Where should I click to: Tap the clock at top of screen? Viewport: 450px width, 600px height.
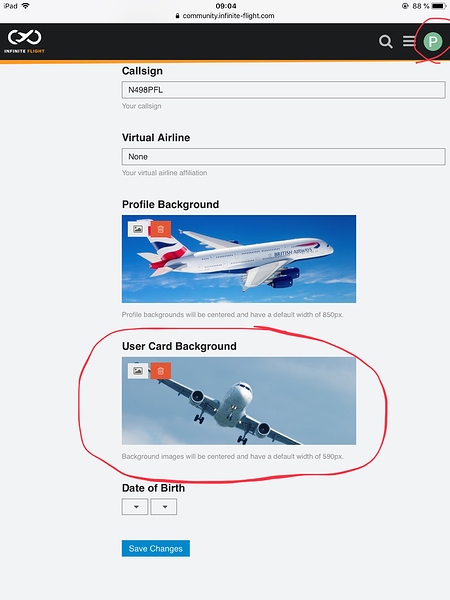click(226, 6)
